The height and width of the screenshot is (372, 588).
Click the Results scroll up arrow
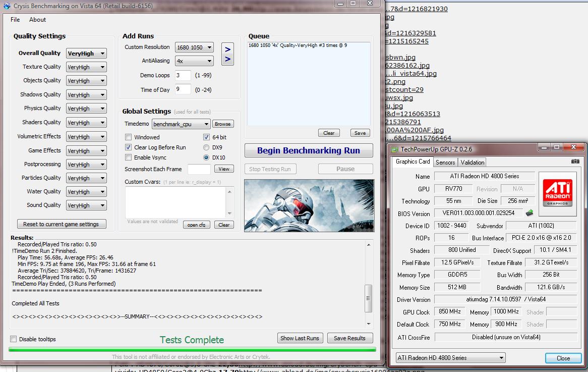coord(368,245)
